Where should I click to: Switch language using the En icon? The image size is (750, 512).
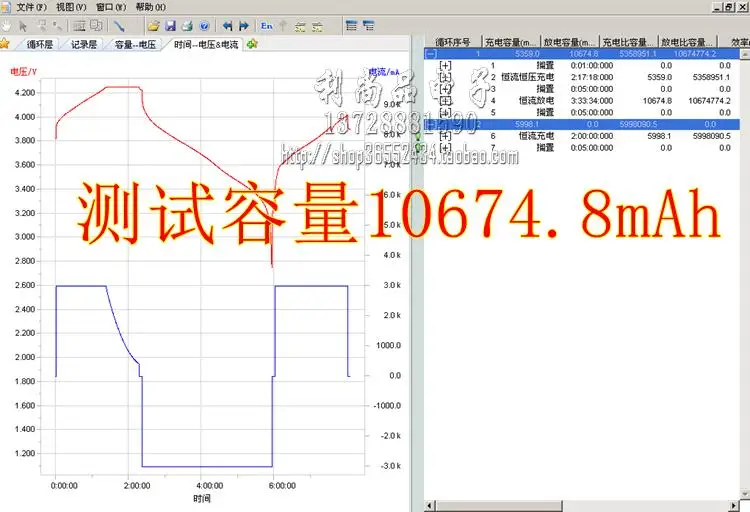click(267, 26)
